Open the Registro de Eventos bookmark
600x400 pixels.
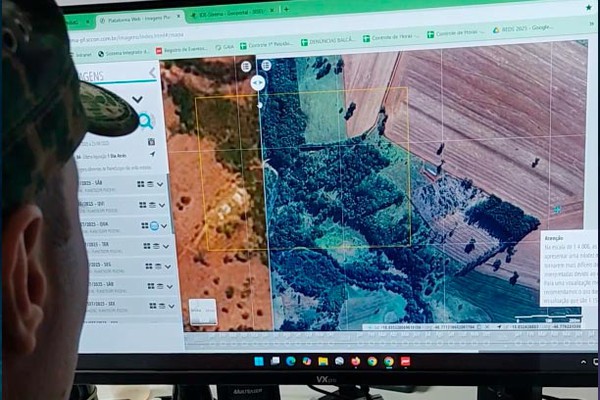point(181,49)
